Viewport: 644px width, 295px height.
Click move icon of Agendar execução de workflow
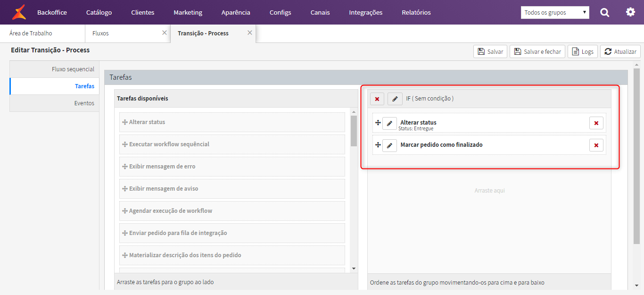click(125, 211)
